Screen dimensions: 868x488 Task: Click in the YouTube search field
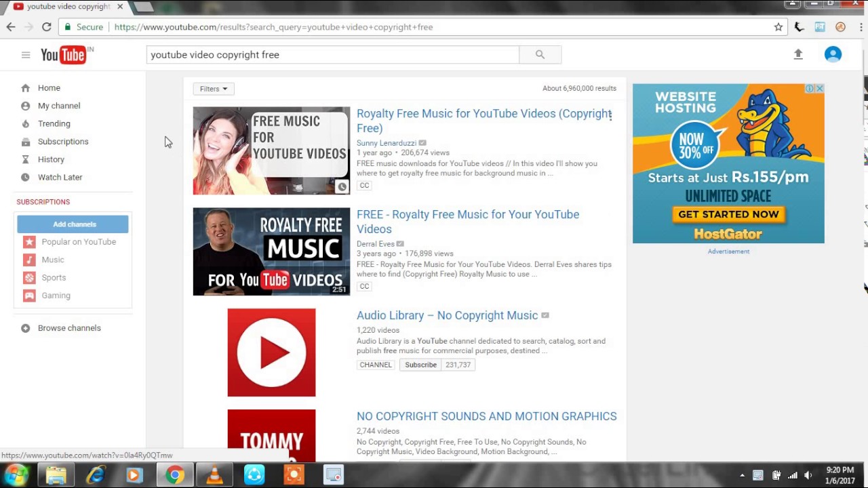pos(332,55)
